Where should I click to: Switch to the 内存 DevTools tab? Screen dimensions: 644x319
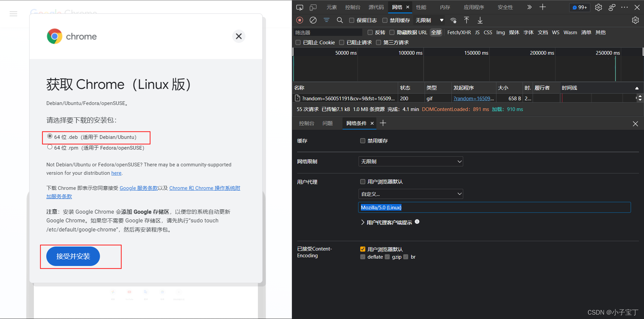click(445, 7)
